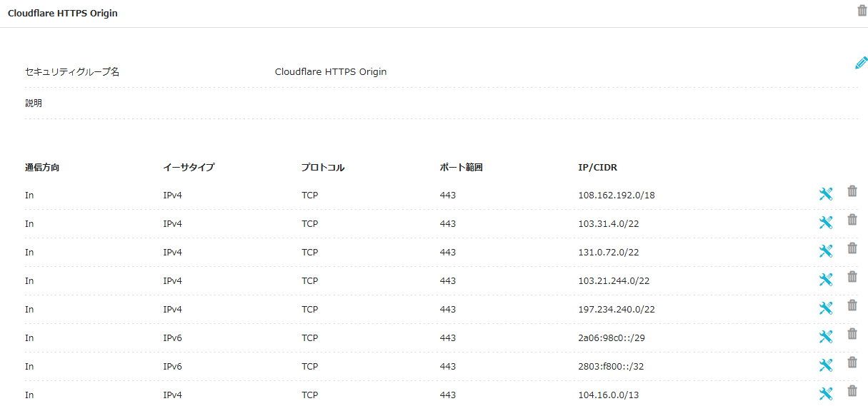The width and height of the screenshot is (868, 406).
Task: Click IPv4 in the 197.234.240.0/22 row
Action: coord(172,309)
